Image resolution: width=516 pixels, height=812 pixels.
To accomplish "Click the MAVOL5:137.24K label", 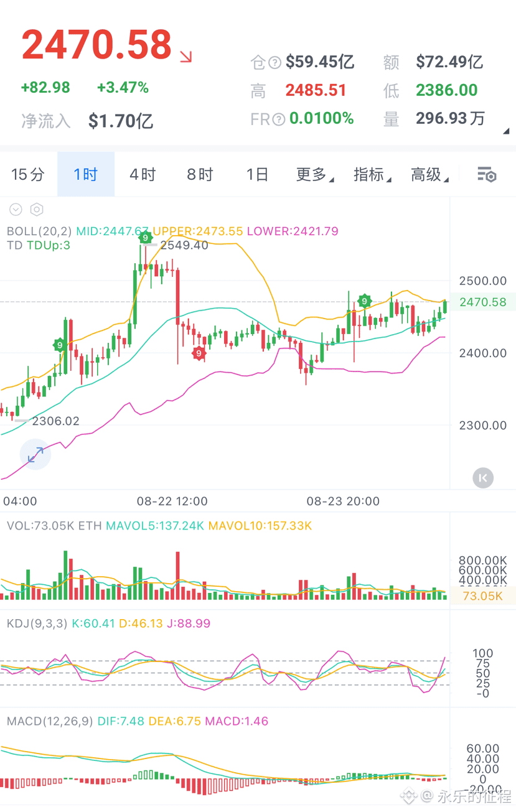I will click(155, 526).
